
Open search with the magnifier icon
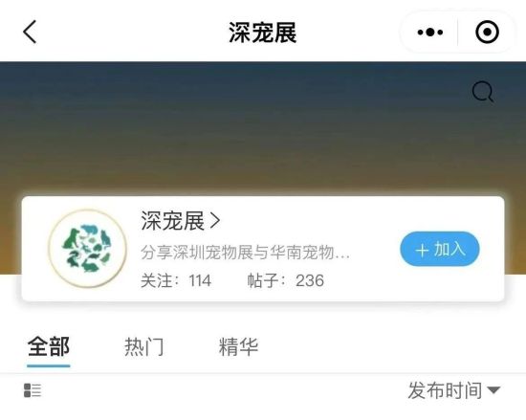[x=482, y=91]
